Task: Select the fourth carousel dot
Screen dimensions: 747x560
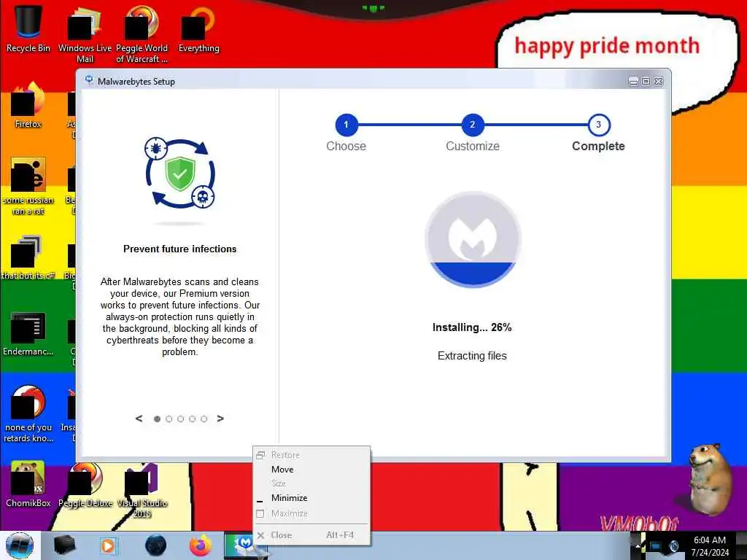Action: pyautogui.click(x=192, y=419)
